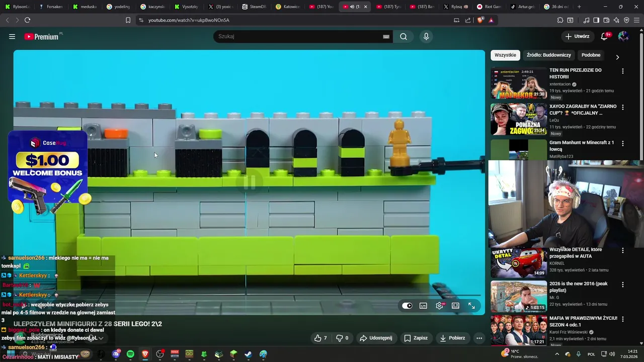Open options for TEN RUN PRZEJDZIE DO HISTORII
644x362 pixels.
pyautogui.click(x=623, y=71)
